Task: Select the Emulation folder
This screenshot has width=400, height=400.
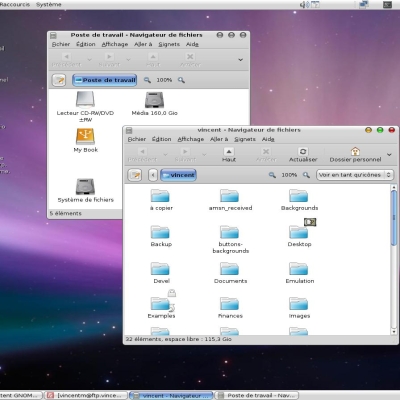Action: point(299,268)
